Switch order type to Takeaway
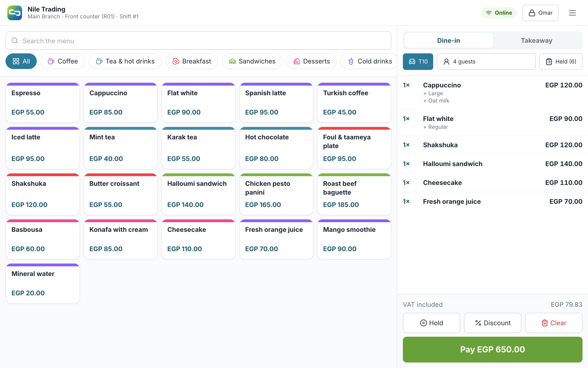Image resolution: width=588 pixels, height=368 pixels. coord(537,40)
